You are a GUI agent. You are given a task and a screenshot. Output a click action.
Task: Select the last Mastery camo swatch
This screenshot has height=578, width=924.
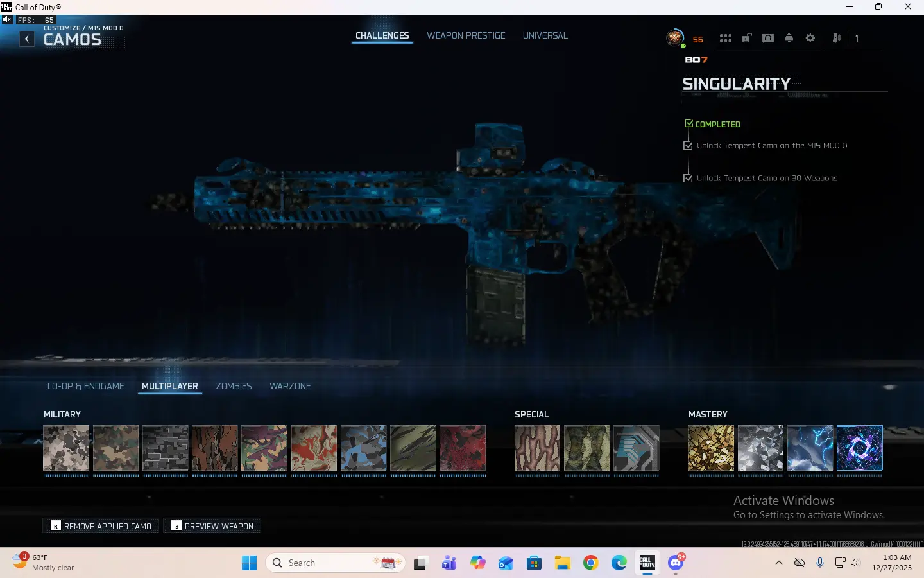859,448
